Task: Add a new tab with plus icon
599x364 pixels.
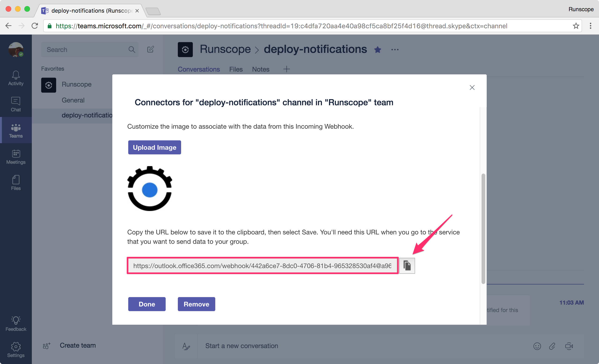Action: pos(286,69)
